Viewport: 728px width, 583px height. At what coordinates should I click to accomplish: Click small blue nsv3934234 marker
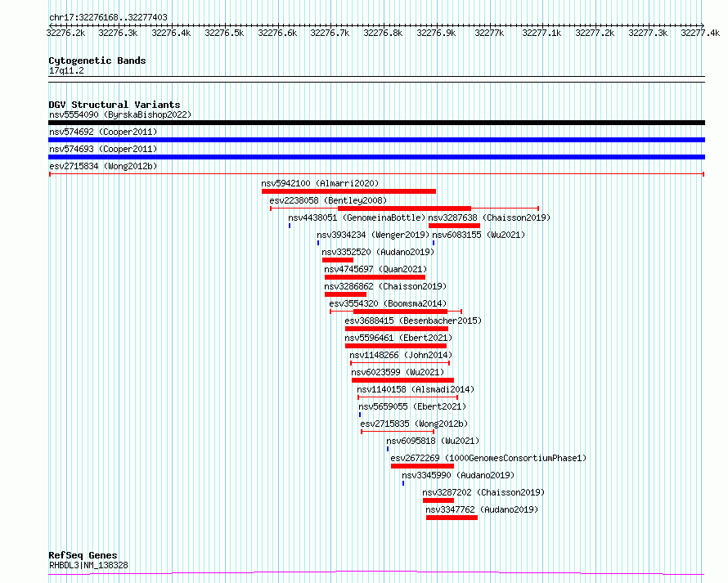318,243
